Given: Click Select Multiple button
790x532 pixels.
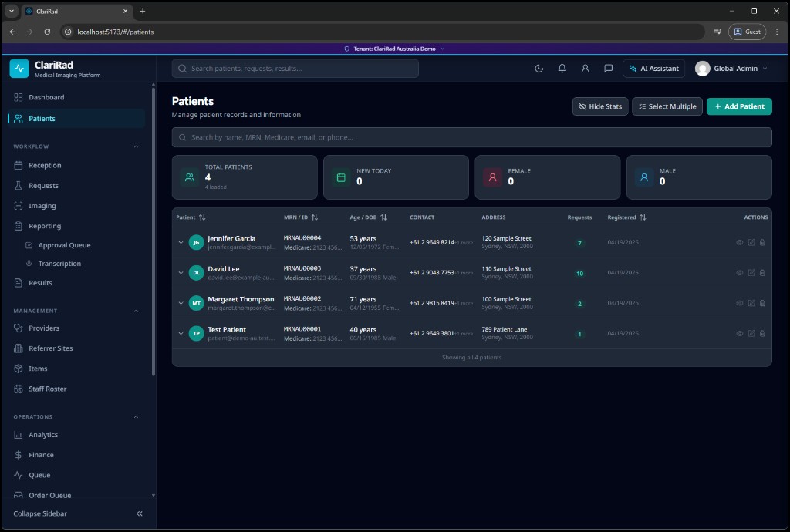Looking at the screenshot, I should 667,106.
